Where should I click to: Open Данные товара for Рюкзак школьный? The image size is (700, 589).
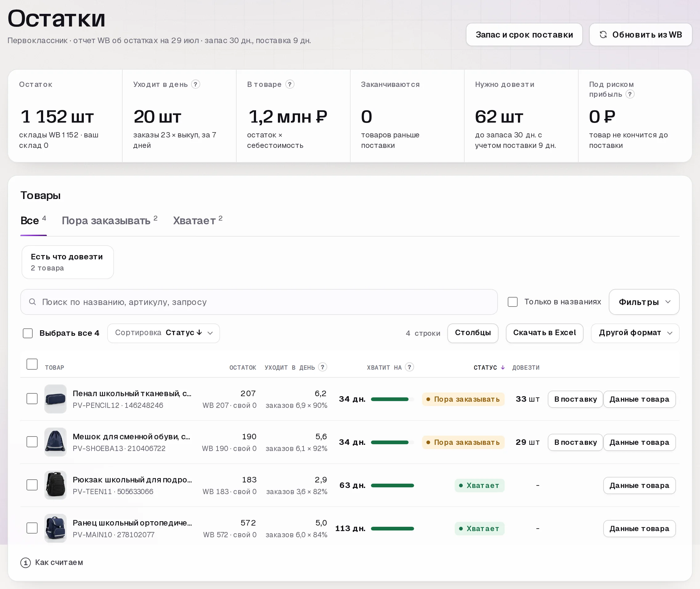639,485
